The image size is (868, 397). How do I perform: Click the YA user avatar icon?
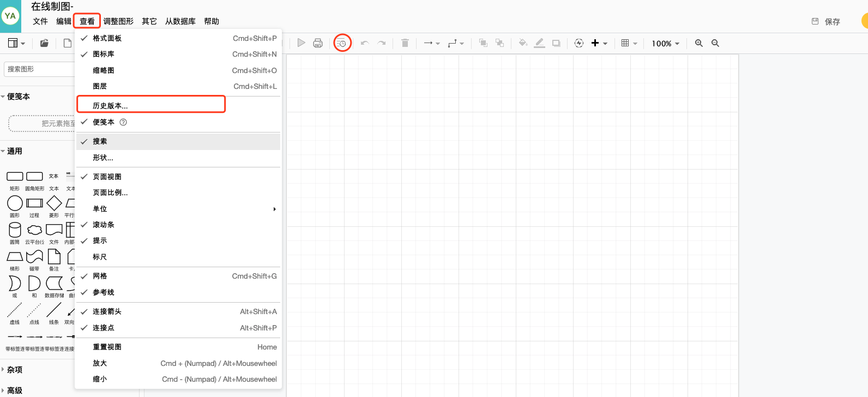10,16
